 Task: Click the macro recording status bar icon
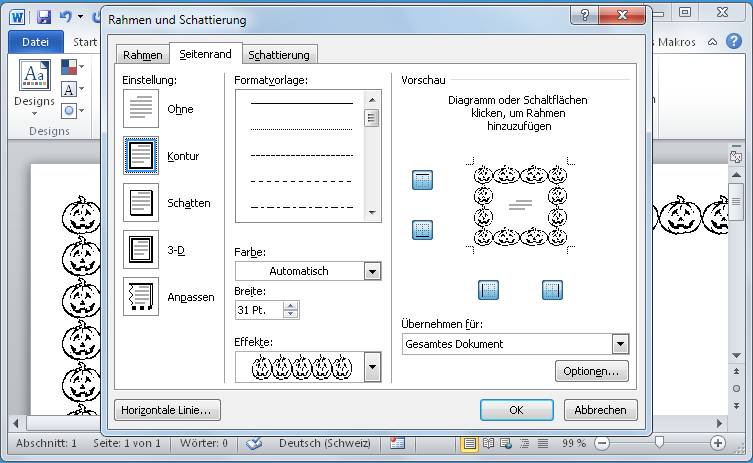click(x=397, y=443)
